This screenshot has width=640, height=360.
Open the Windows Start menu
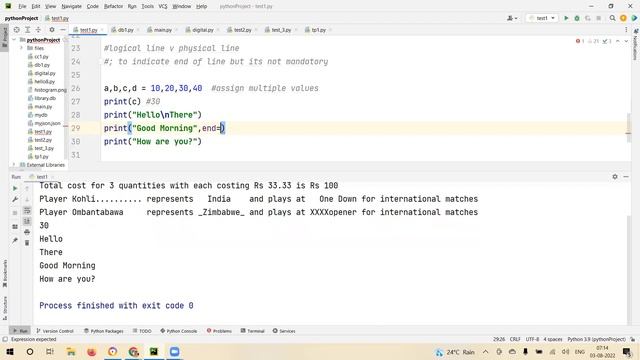coord(10,352)
